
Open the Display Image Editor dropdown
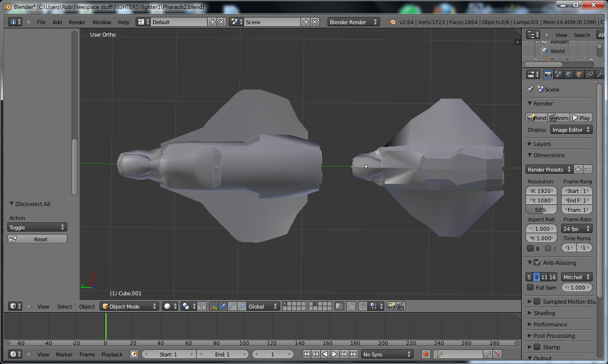[571, 129]
